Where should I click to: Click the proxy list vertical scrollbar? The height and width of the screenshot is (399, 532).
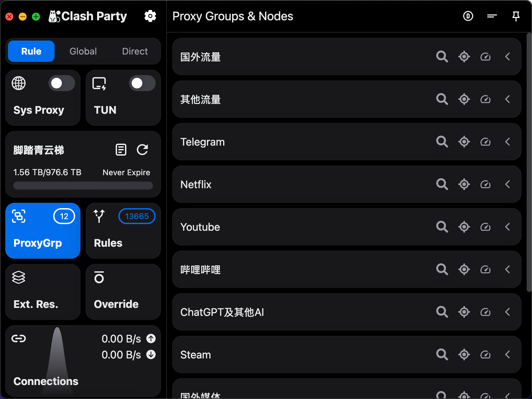pos(529,163)
